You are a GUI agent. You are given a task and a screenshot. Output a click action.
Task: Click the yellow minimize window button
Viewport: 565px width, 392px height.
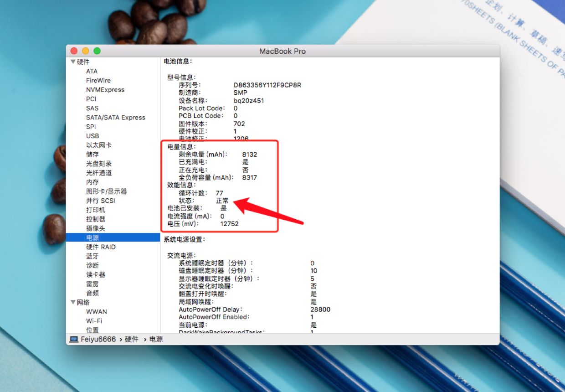point(85,51)
